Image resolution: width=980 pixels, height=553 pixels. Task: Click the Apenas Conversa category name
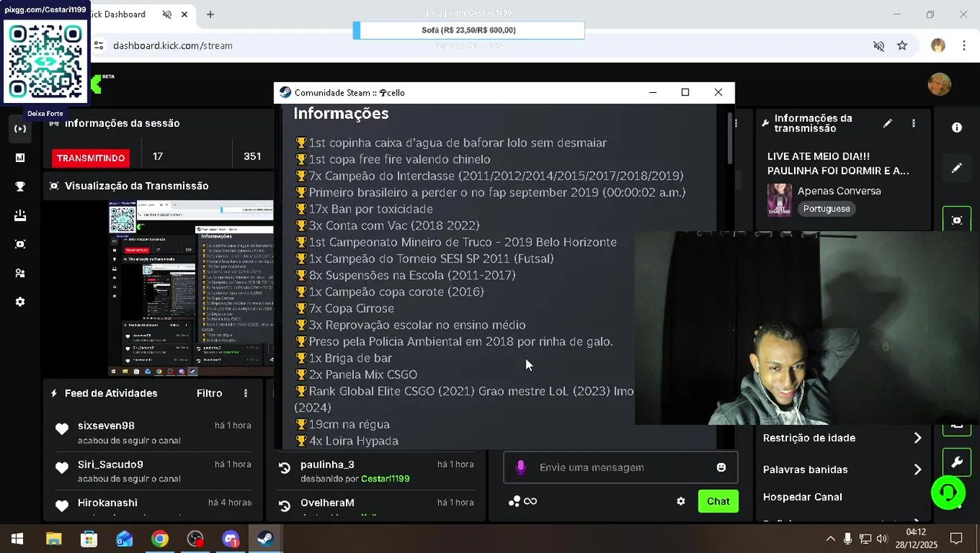point(839,190)
